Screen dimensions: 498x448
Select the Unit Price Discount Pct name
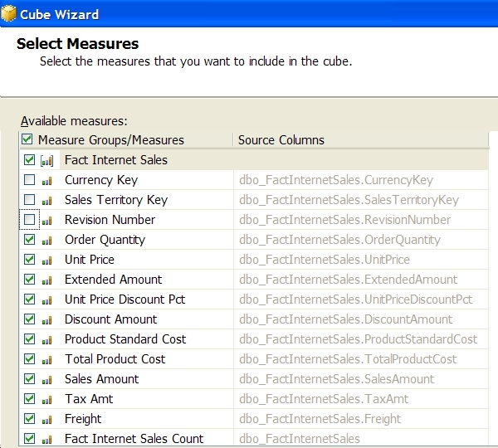pos(124,299)
